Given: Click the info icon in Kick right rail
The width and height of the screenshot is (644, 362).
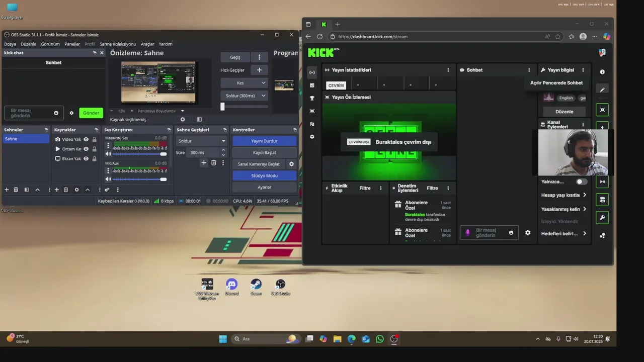Looking at the screenshot, I should pos(602,72).
